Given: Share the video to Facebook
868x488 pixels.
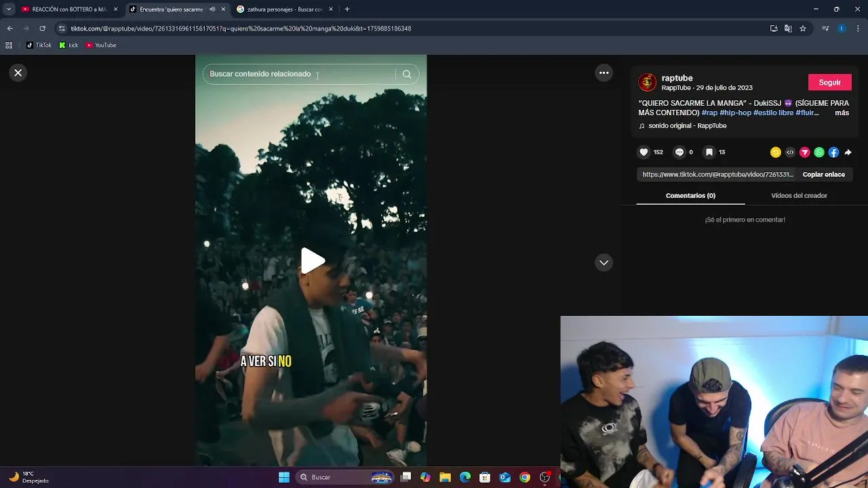Looking at the screenshot, I should coord(833,152).
